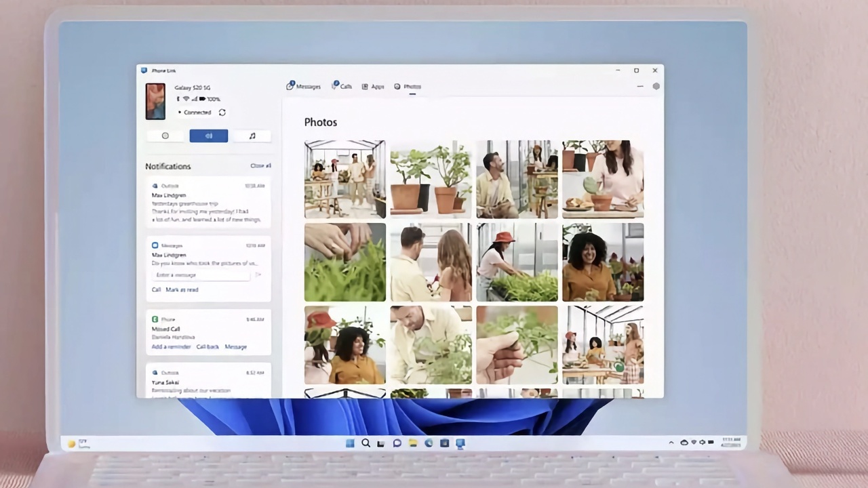Open the settings gear in Phone Link

[x=656, y=87]
